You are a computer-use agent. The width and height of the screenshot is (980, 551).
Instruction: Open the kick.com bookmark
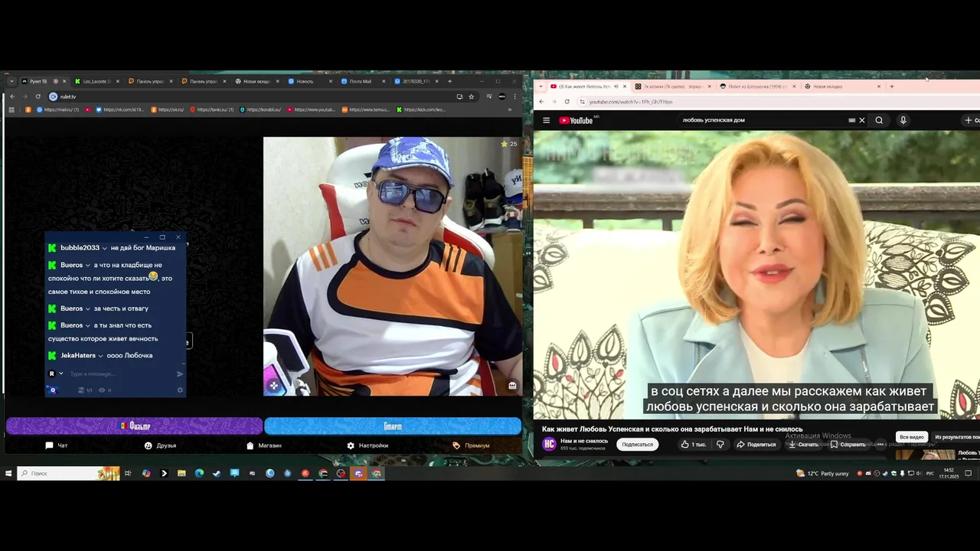click(422, 109)
